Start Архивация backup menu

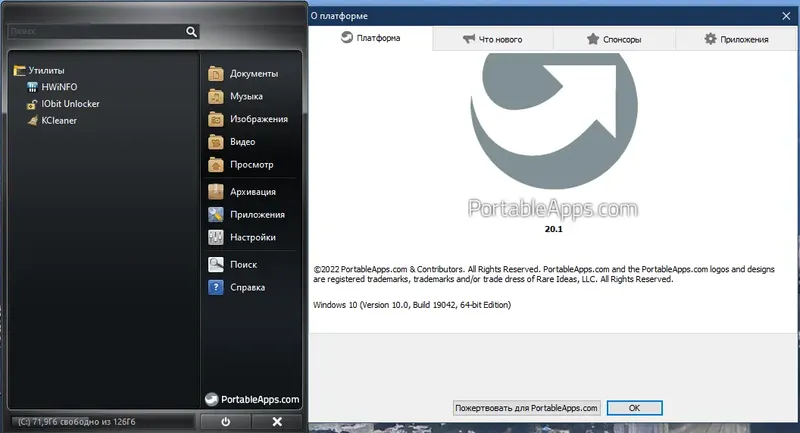coord(242,192)
